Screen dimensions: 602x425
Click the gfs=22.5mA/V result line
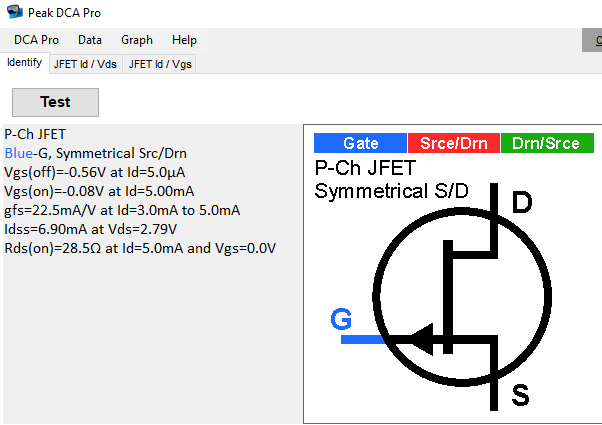(x=122, y=210)
